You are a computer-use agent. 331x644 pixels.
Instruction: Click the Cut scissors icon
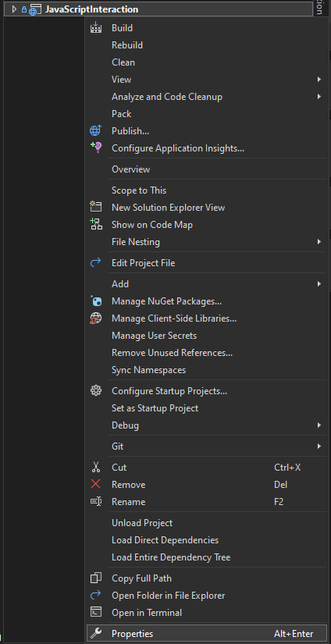(x=95, y=467)
